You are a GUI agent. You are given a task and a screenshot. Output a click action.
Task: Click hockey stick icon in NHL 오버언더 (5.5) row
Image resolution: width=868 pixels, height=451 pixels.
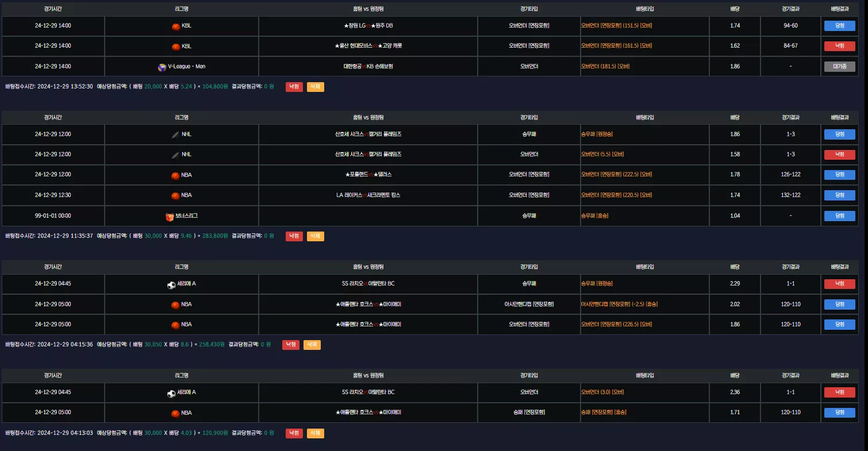pos(175,155)
